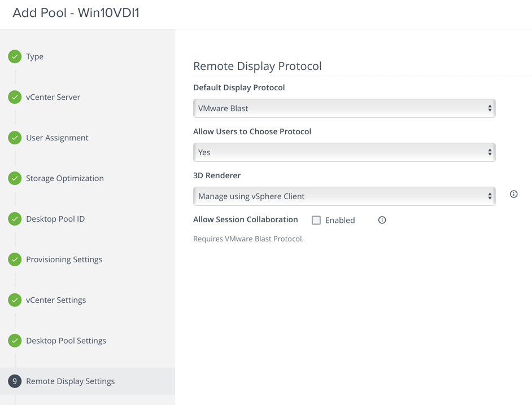
Task: Click the Storage Optimization step label
Action: coord(64,178)
